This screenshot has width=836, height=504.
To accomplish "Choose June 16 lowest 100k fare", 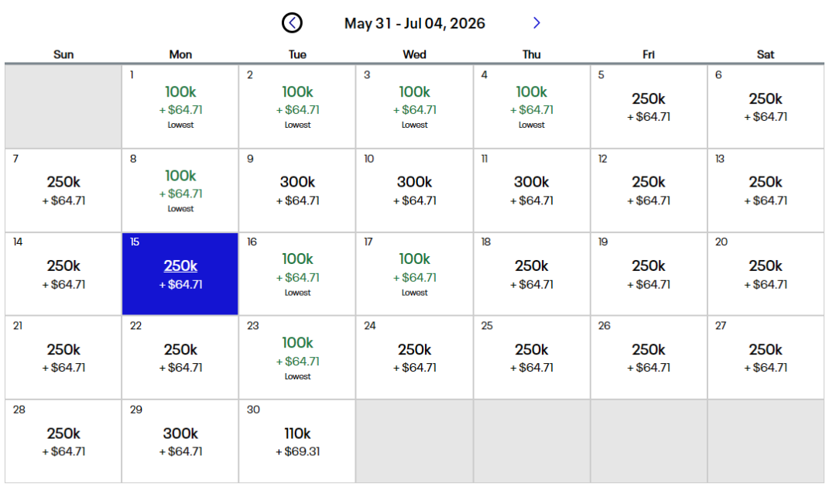I will pyautogui.click(x=297, y=273).
